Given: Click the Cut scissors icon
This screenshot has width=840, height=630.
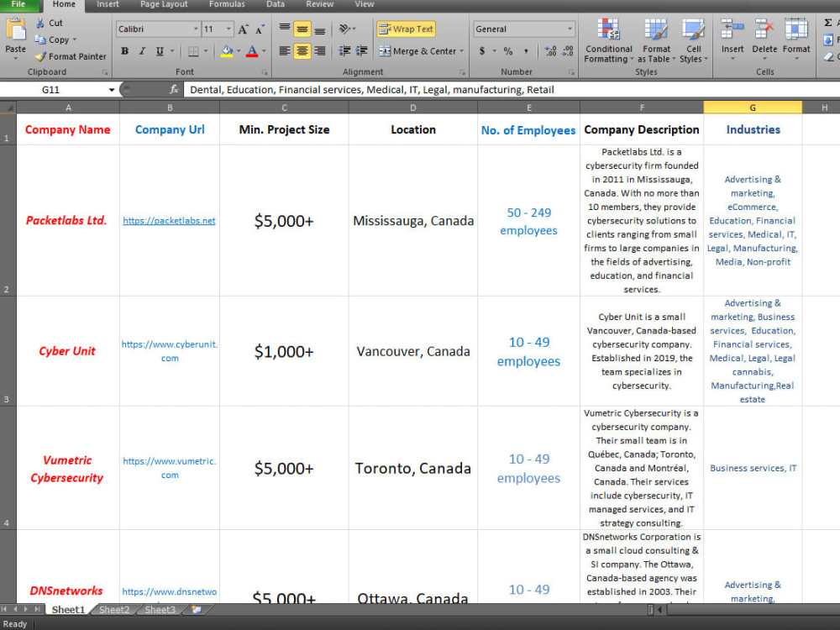Looking at the screenshot, I should pos(40,23).
